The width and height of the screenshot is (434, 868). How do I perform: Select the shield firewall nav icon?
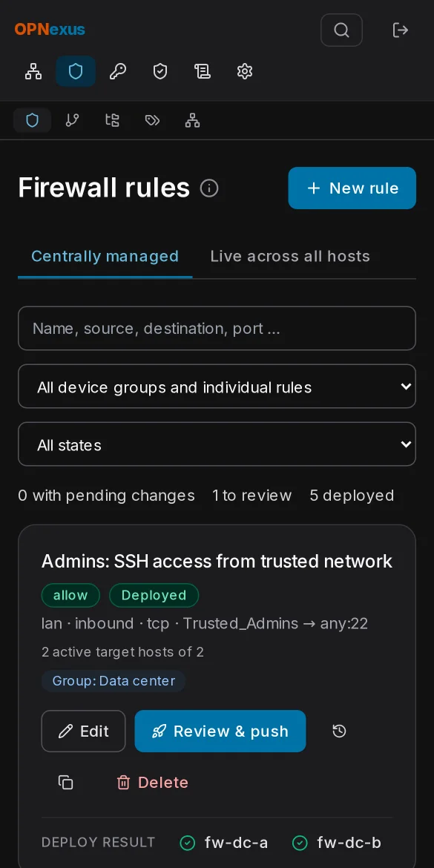(x=76, y=71)
